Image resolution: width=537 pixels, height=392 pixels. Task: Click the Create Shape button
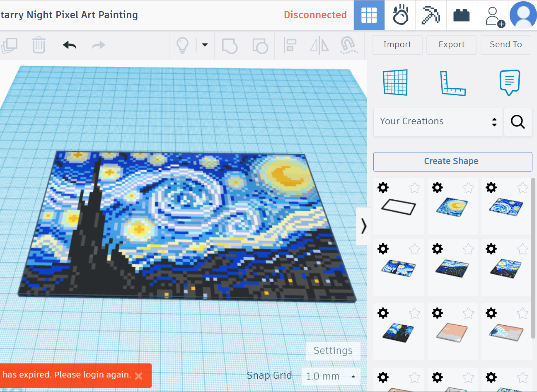point(452,161)
